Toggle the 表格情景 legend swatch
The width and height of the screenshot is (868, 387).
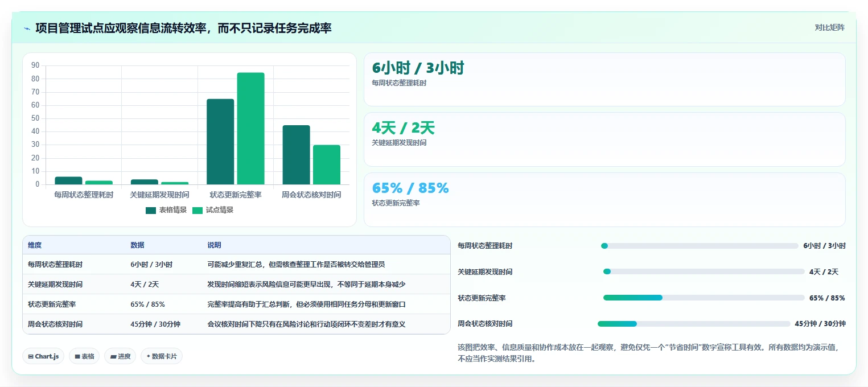151,210
